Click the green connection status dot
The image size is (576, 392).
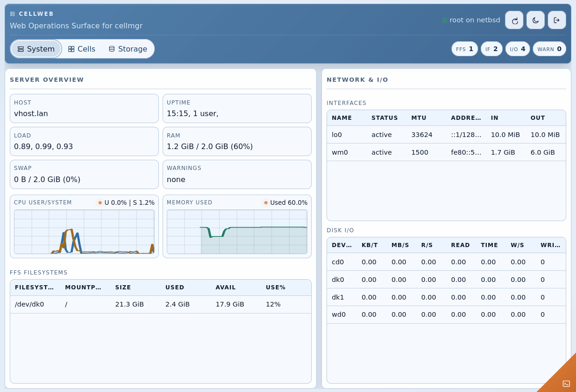(x=445, y=20)
